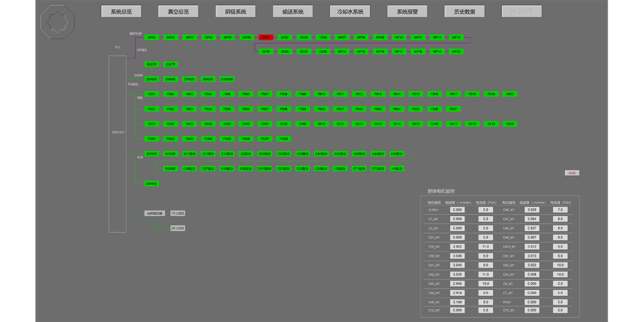Select the C11 drive node

208,154
